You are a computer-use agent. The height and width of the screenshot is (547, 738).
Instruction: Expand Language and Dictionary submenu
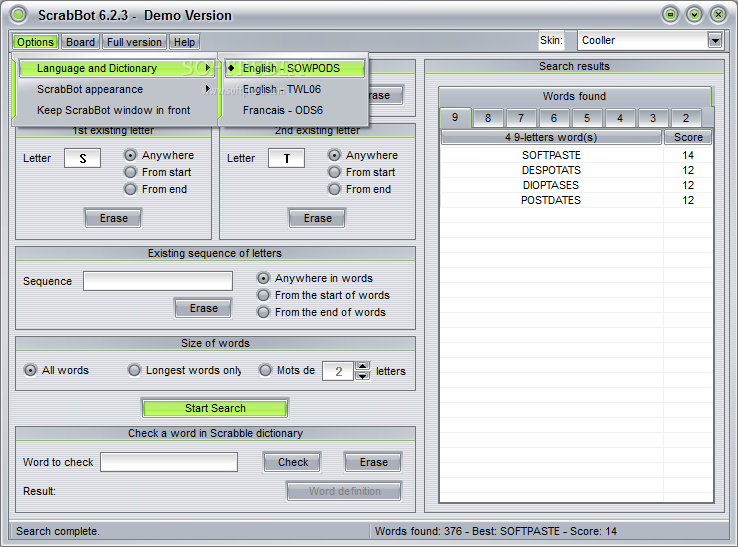point(117,68)
